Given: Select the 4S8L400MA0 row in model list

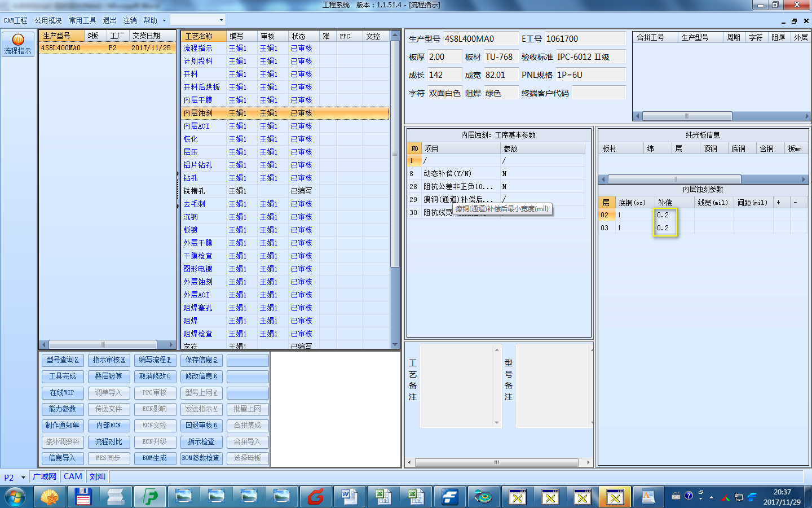Looking at the screenshot, I should 107,48.
